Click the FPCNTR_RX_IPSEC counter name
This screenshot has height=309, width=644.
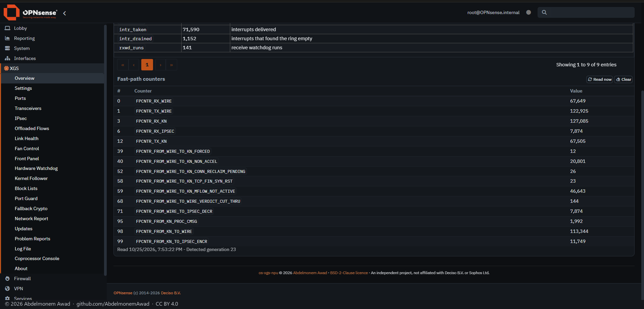[x=155, y=131]
